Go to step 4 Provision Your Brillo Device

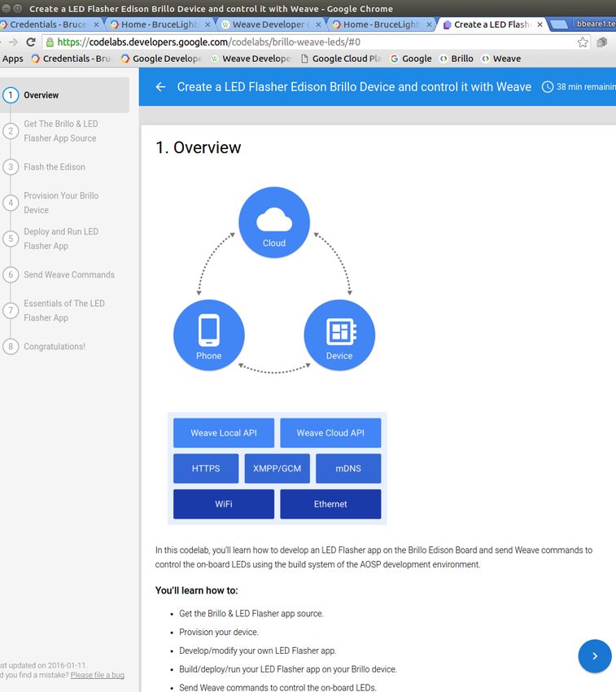click(64, 203)
